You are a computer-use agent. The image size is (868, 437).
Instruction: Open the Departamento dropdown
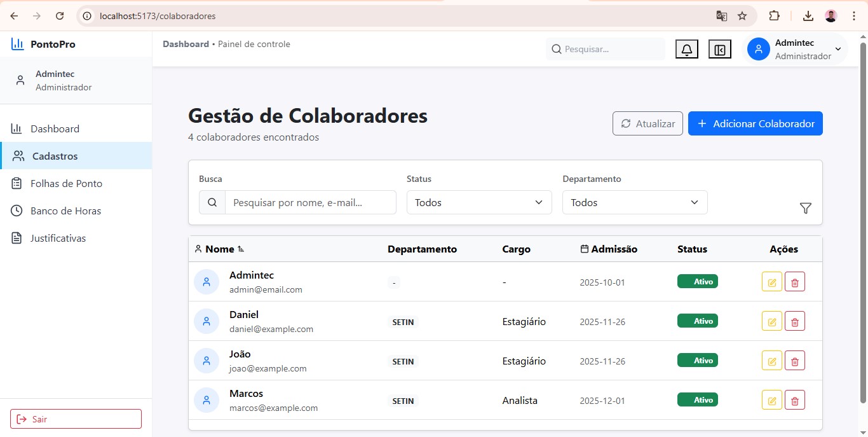[x=634, y=202]
